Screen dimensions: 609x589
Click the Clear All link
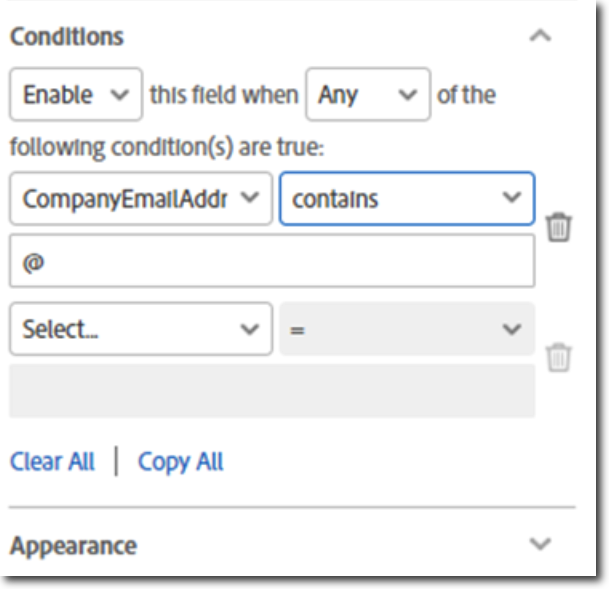(52, 462)
